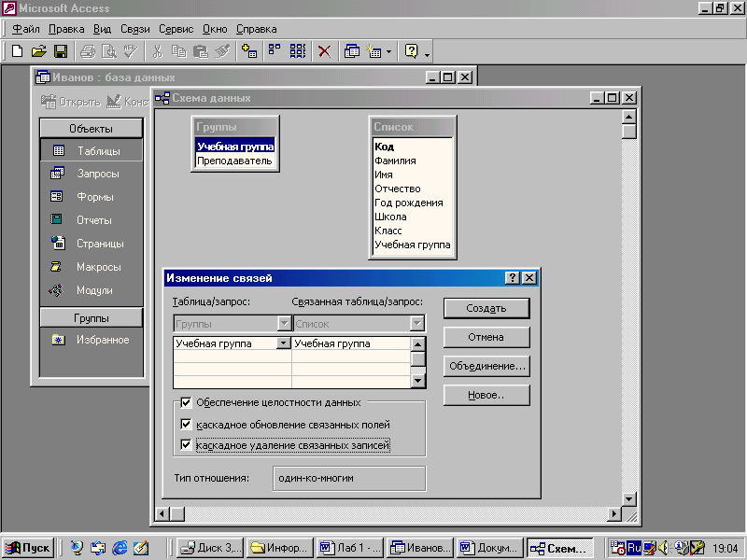Open the disabled Группы table combo box

[232, 324]
